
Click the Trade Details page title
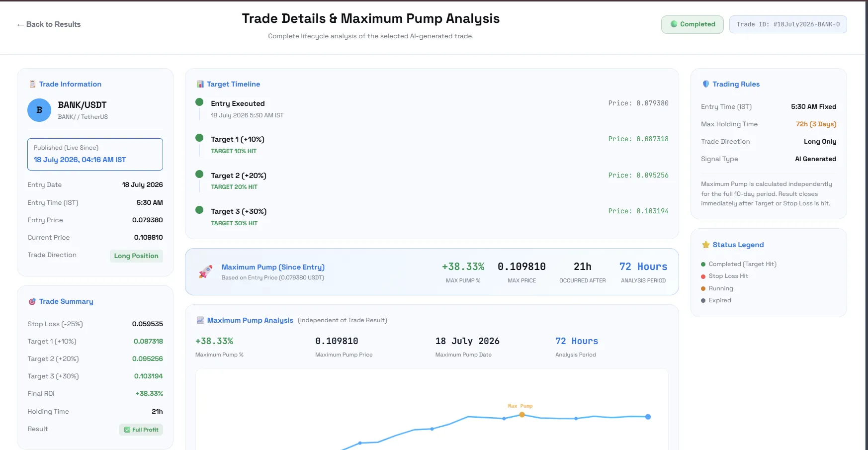371,18
